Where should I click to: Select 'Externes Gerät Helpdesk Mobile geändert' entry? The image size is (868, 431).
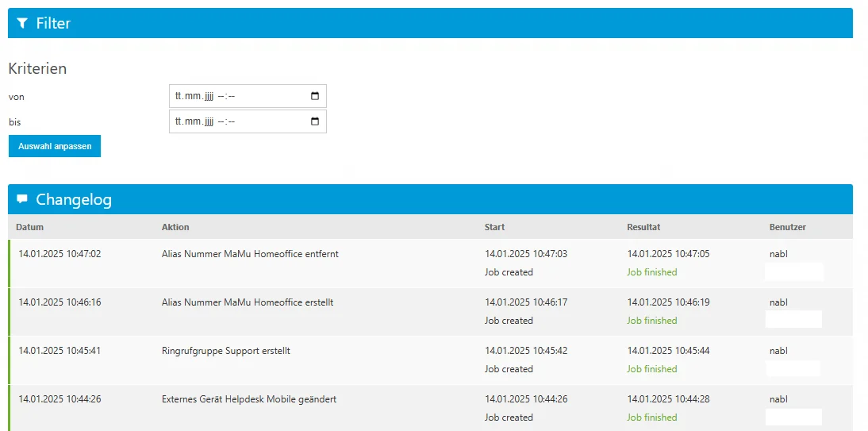click(248, 399)
